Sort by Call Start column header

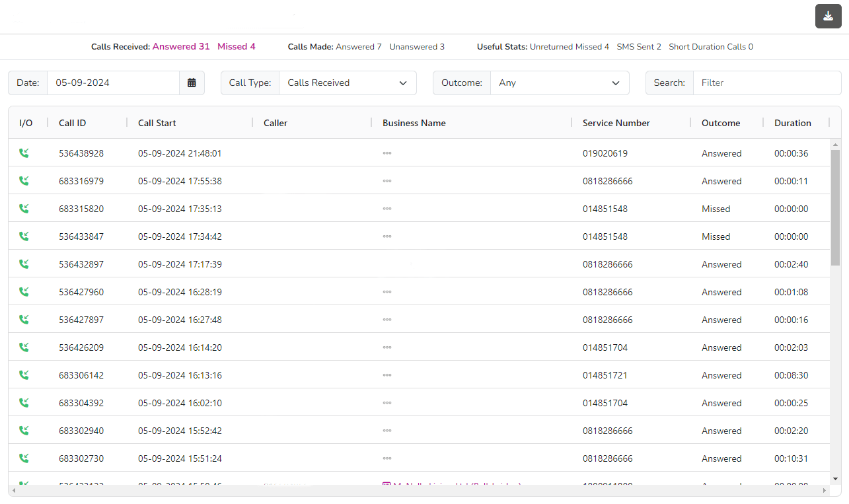tap(157, 123)
